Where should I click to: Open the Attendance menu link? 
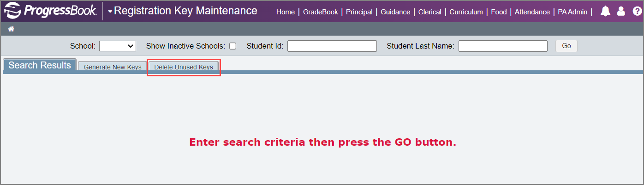pyautogui.click(x=532, y=12)
